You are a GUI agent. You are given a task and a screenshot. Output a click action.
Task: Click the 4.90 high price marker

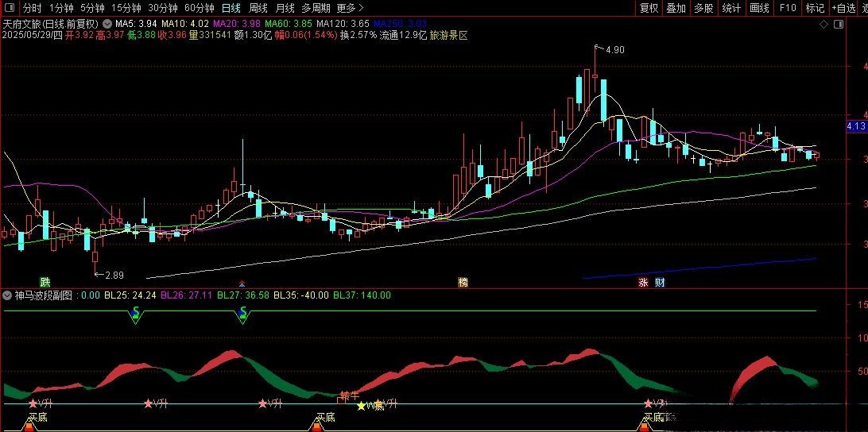(614, 50)
